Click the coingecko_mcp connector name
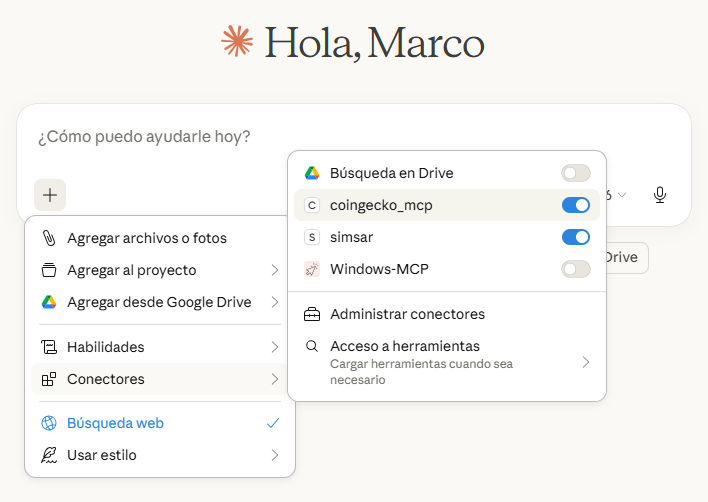 [381, 205]
